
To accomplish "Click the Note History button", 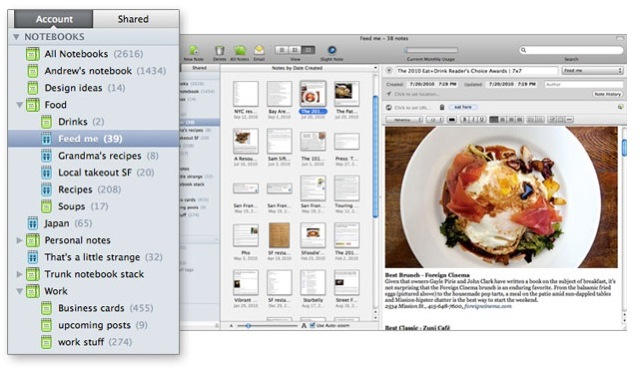I will pos(607,94).
